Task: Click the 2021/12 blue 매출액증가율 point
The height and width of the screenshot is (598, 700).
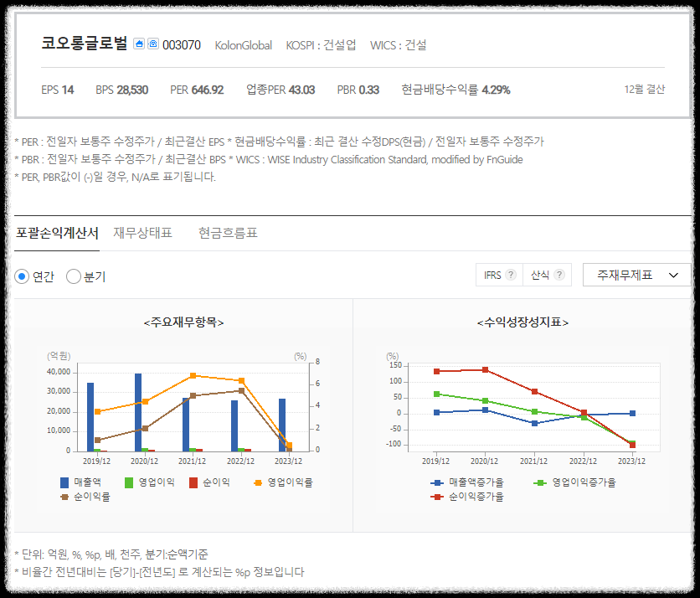Action: (534, 424)
